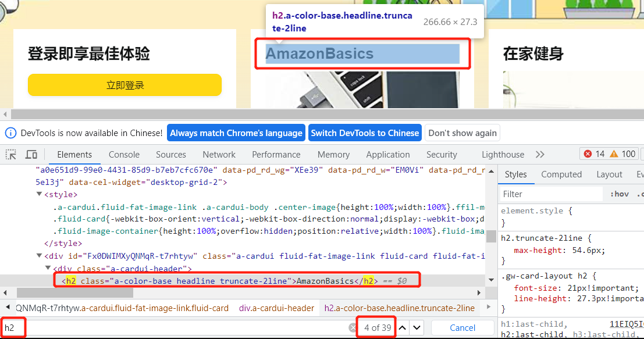Click page horizontal scroll-left arrow
644x339 pixels.
5,114
